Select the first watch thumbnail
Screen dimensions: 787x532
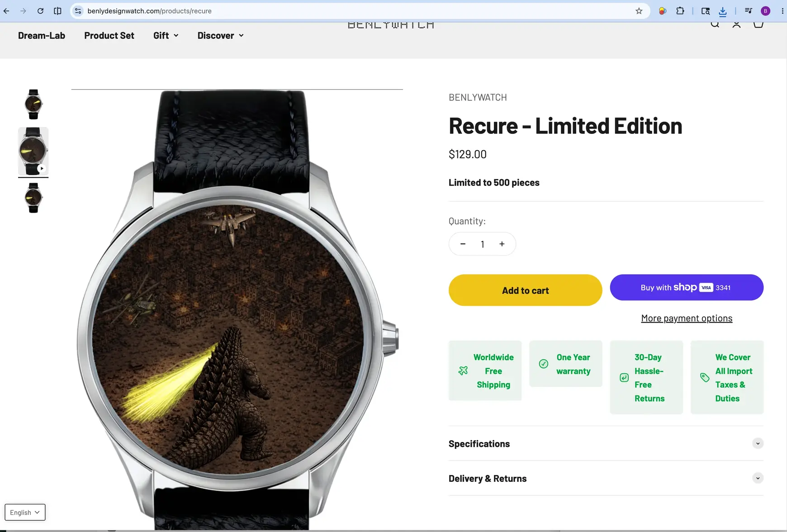[x=33, y=104]
